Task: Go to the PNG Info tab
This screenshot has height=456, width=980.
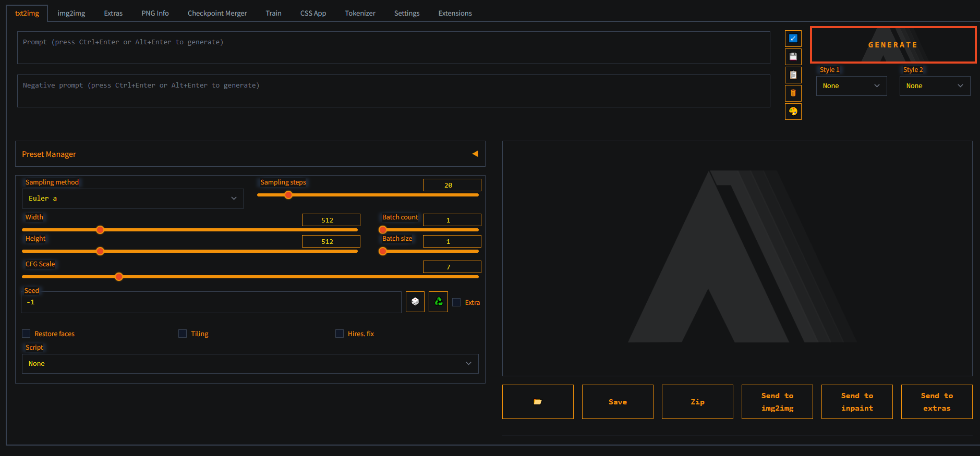Action: click(155, 13)
